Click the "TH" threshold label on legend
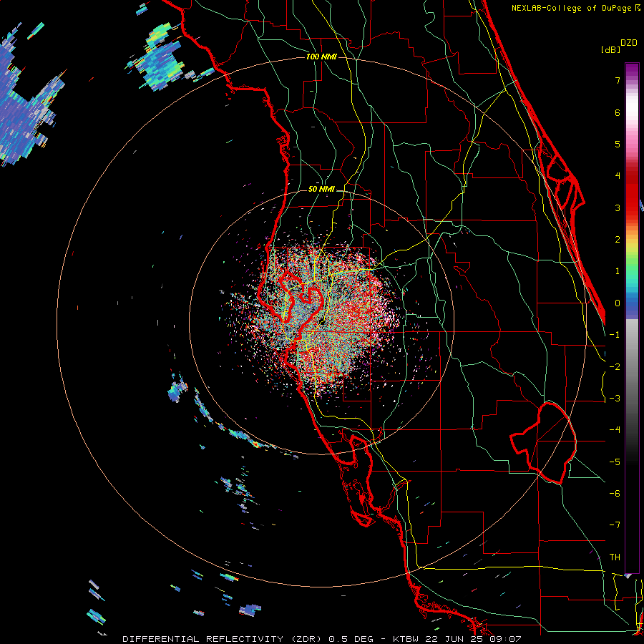Screen dimensions: 644x644 (x=615, y=557)
